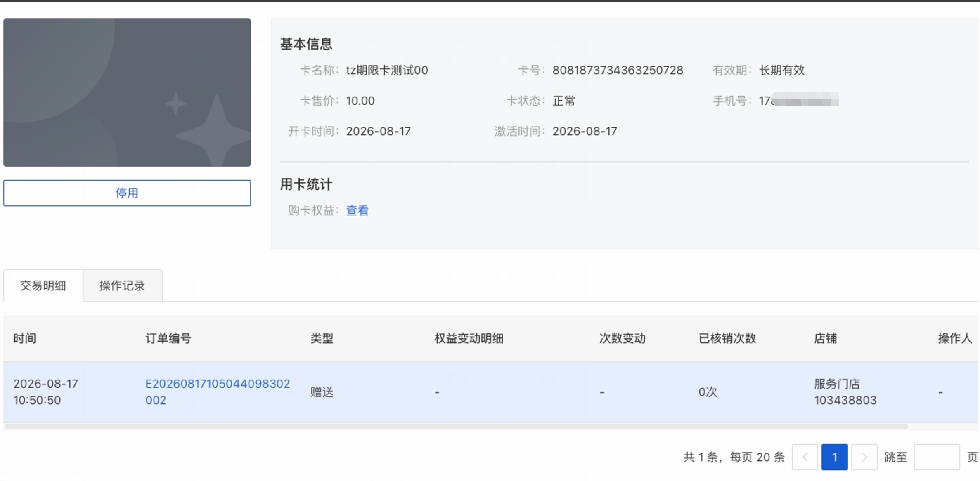
Task: Click the 用卡统计 section heading
Action: (306, 184)
